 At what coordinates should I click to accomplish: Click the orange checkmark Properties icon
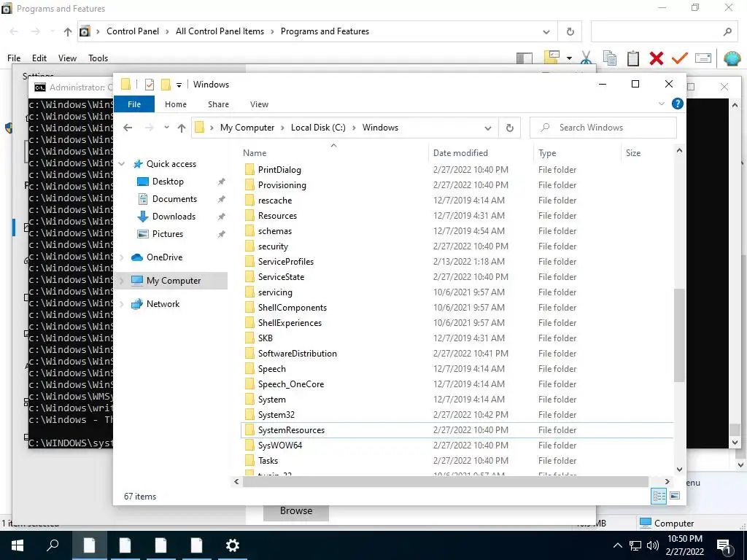coord(680,58)
